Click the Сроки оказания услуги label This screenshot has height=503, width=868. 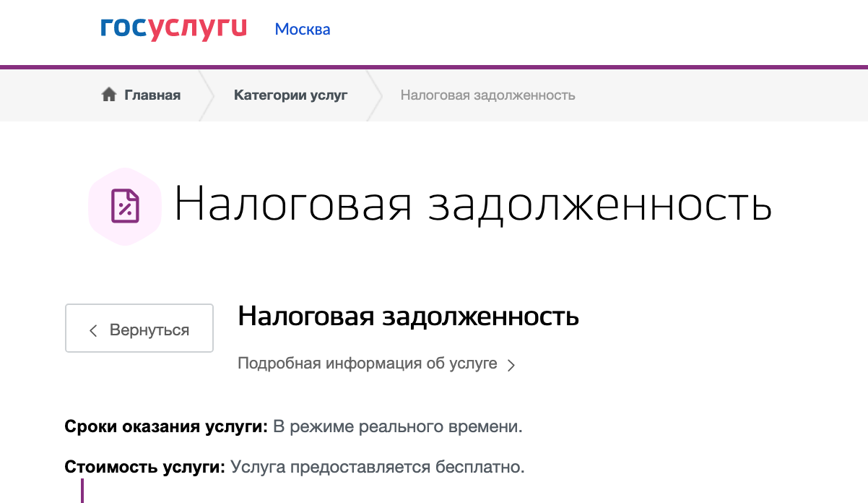167,427
